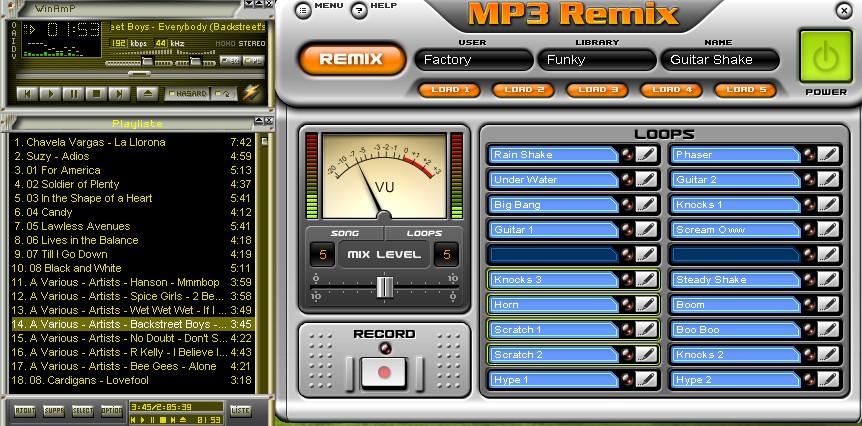Toggle the LED next to Guitar 1 loop
Screen dimensions: 862x426
[x=627, y=230]
